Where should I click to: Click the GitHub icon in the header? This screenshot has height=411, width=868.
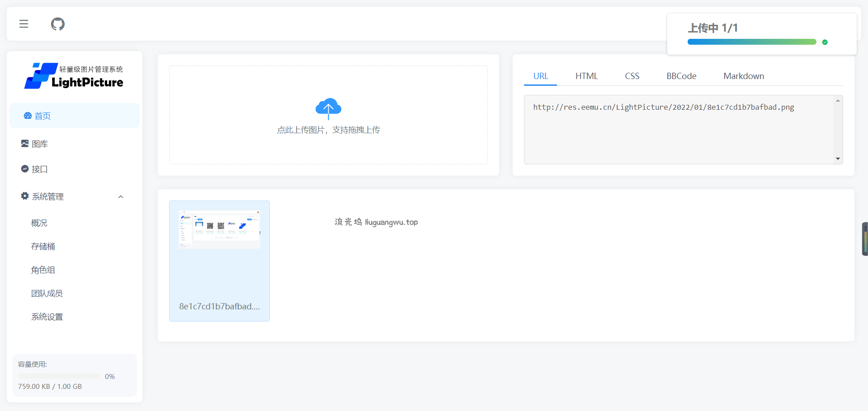[x=57, y=24]
